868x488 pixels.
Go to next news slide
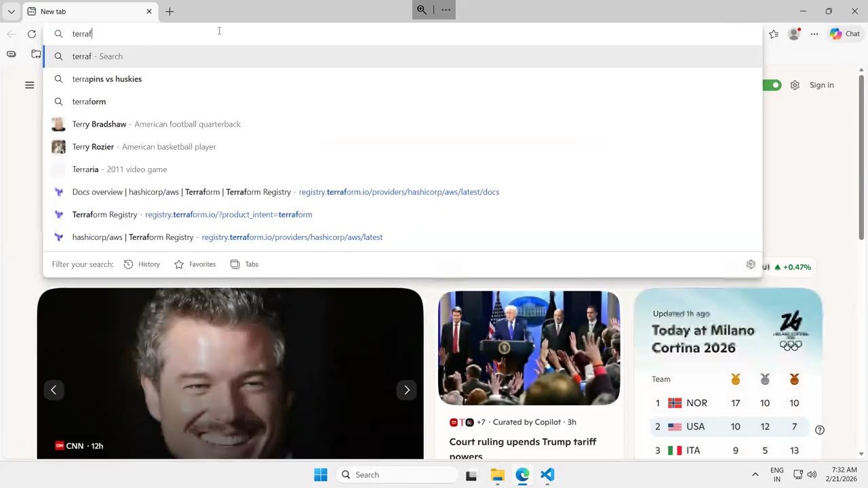point(407,390)
